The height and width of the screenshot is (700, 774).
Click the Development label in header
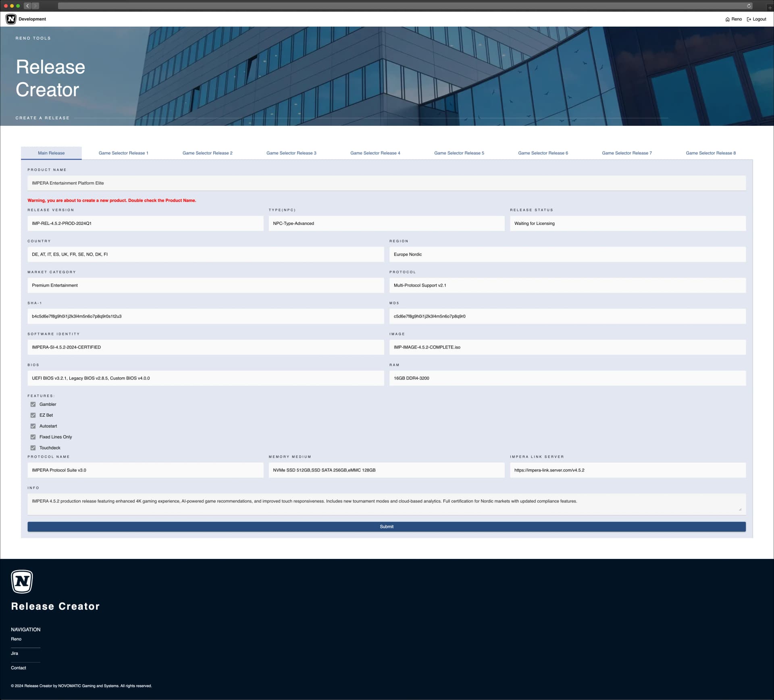(32, 19)
